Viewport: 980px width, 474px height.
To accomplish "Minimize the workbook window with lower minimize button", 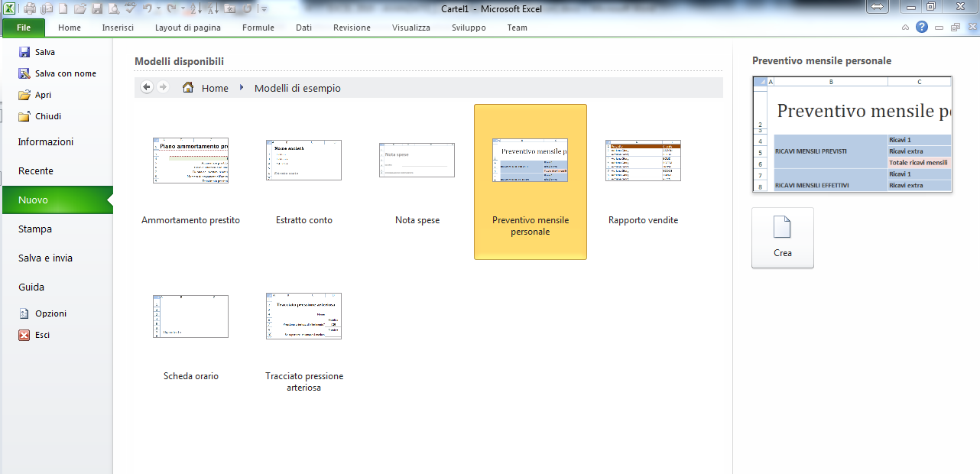I will pos(939,27).
